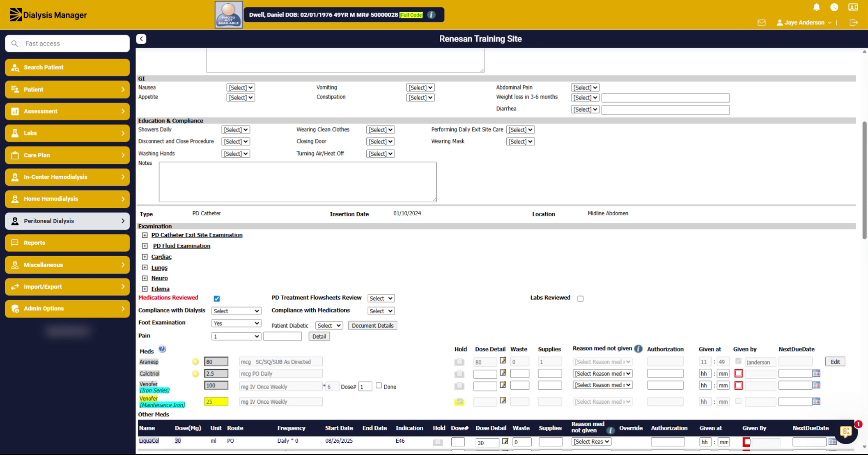Click the logout icon beside Jaye Anderson
The image size is (868, 455).
[854, 22]
